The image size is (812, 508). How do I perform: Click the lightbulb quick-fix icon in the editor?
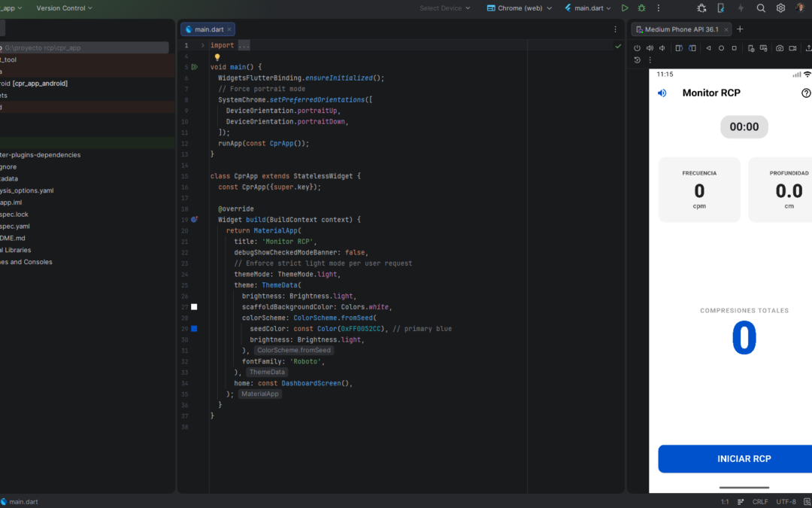(x=217, y=56)
